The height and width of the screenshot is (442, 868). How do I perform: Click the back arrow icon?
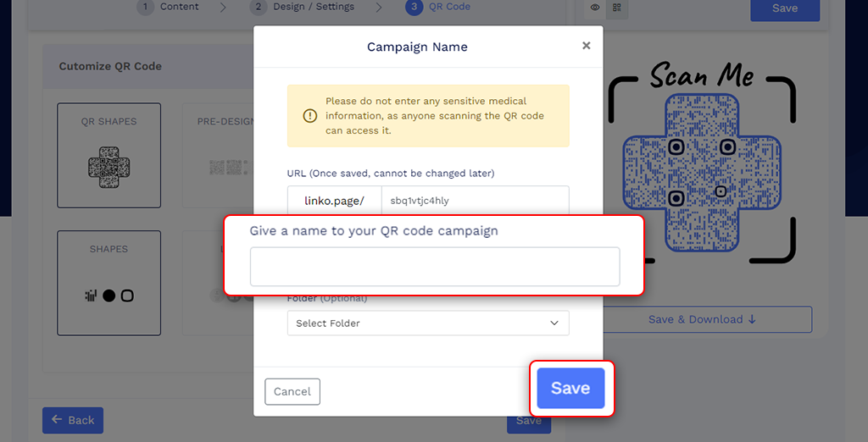tap(57, 420)
